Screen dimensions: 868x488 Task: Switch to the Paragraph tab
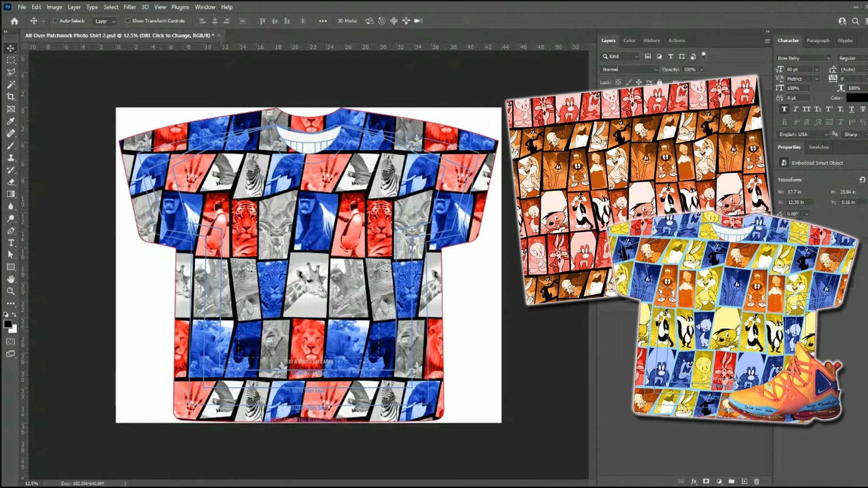pos(818,41)
